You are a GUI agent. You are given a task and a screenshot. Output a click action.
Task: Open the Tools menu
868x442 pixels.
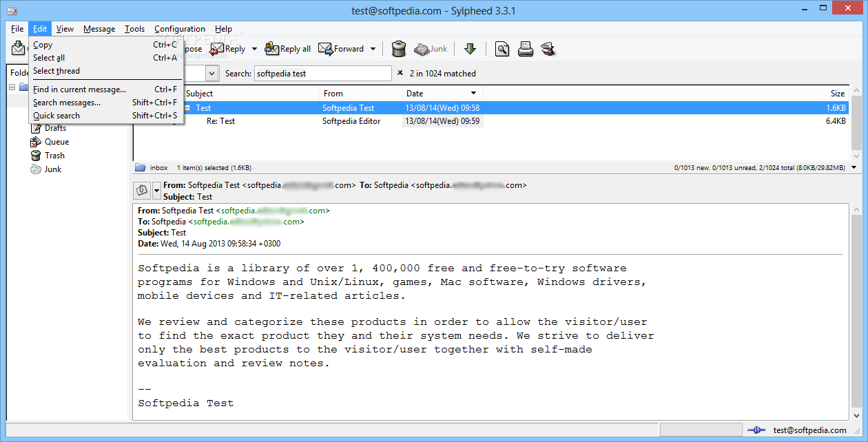[x=134, y=29]
